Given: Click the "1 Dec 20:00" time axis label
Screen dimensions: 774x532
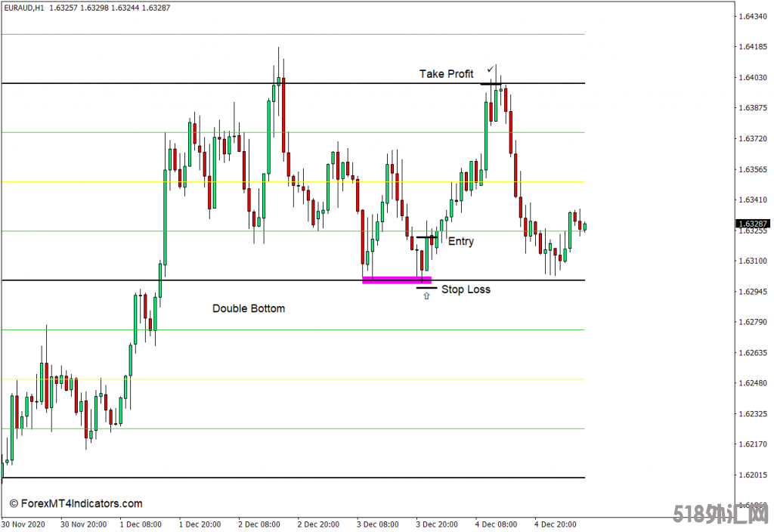Looking at the screenshot, I should click(x=200, y=524).
